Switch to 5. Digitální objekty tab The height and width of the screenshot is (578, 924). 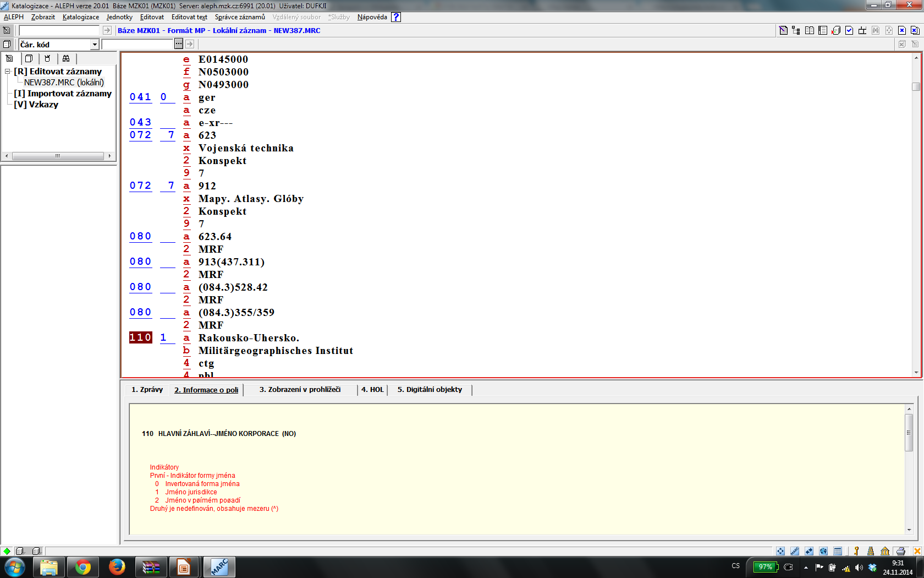pyautogui.click(x=430, y=390)
